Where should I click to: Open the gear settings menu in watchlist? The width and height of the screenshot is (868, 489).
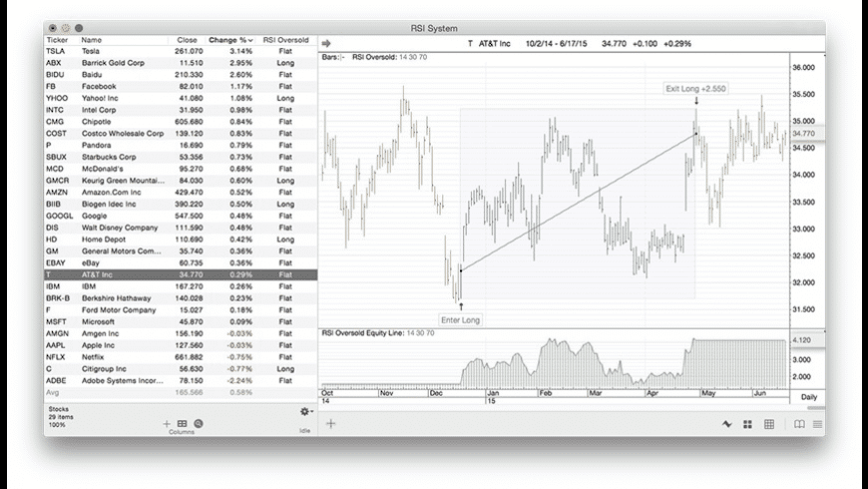click(x=305, y=411)
